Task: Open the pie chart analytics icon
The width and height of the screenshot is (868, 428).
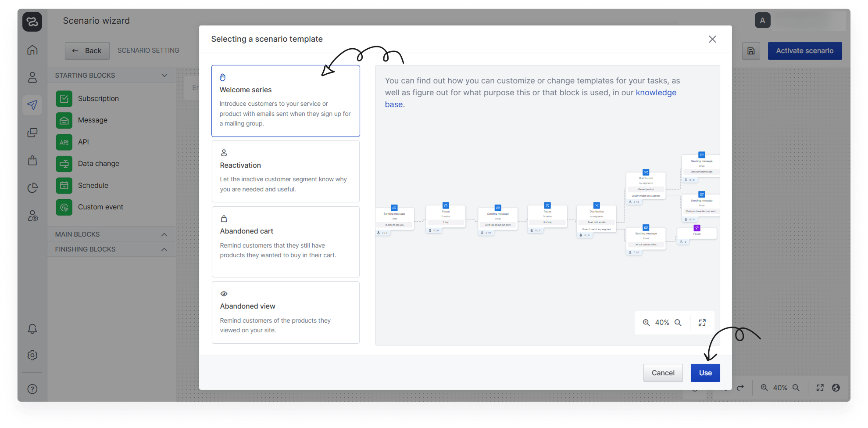Action: click(32, 188)
